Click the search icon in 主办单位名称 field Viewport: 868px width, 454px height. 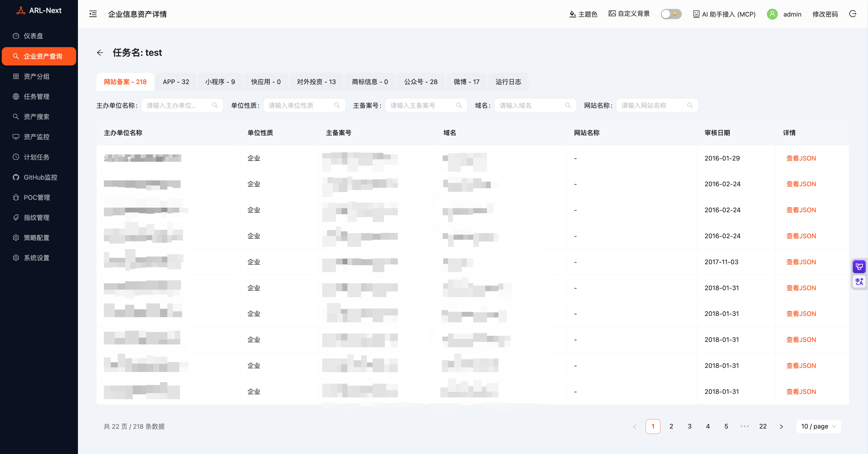point(215,105)
